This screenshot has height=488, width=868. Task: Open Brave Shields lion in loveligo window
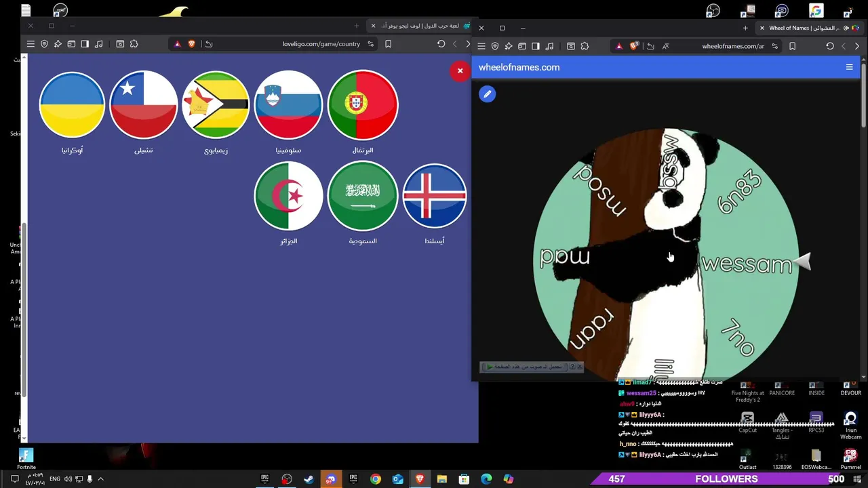point(192,44)
